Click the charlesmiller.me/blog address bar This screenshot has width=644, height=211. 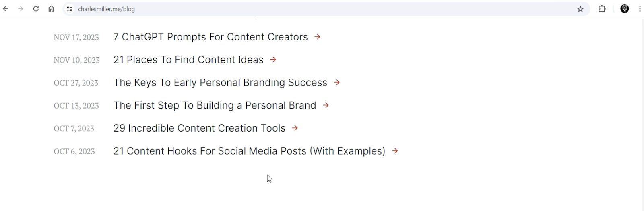[322, 9]
